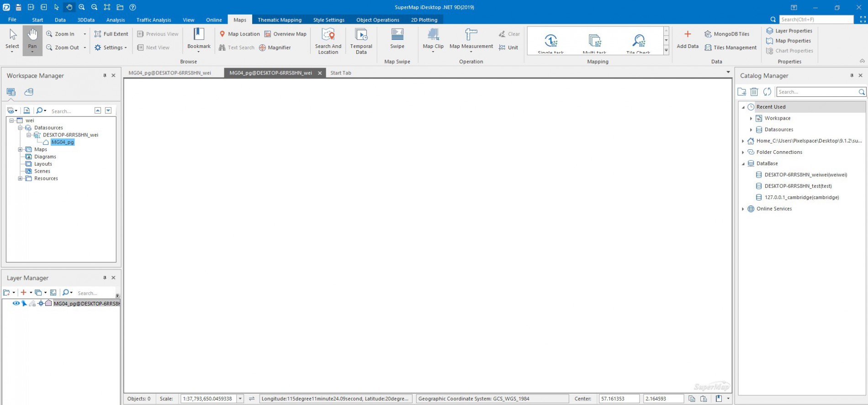Open the help question mark icon
Viewport: 868px width, 405px height.
point(132,7)
